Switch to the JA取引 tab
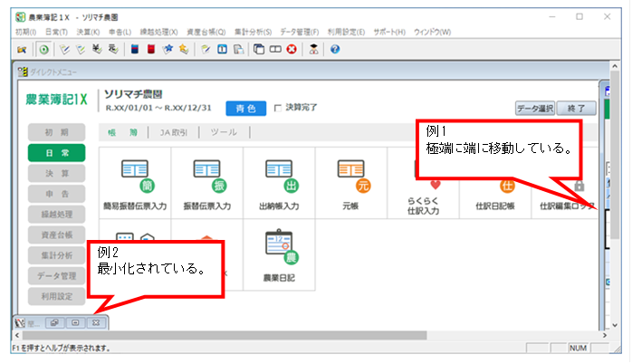This screenshot has width=632, height=364. 174,132
